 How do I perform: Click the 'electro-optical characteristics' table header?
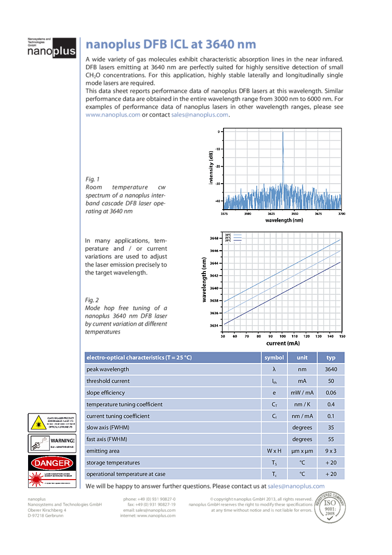pos(139,357)
